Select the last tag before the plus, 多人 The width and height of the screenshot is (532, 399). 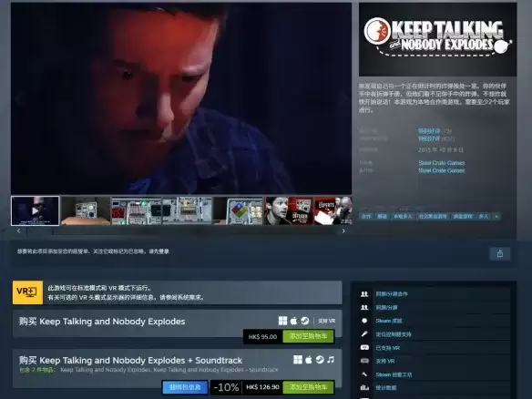click(483, 216)
